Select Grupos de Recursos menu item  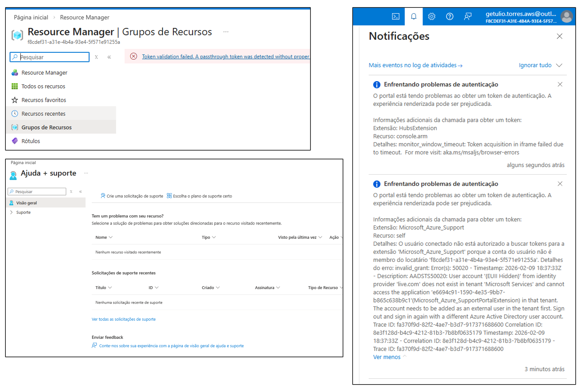(x=61, y=127)
